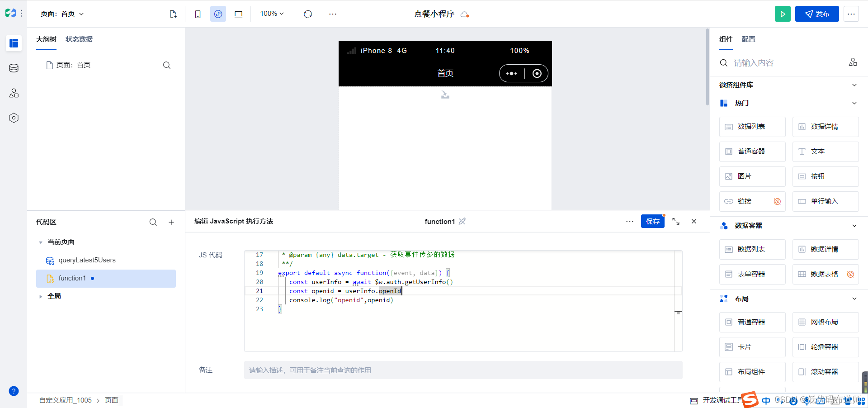The width and height of the screenshot is (868, 408).
Task: Open the 100% zoom dropdown
Action: [272, 14]
